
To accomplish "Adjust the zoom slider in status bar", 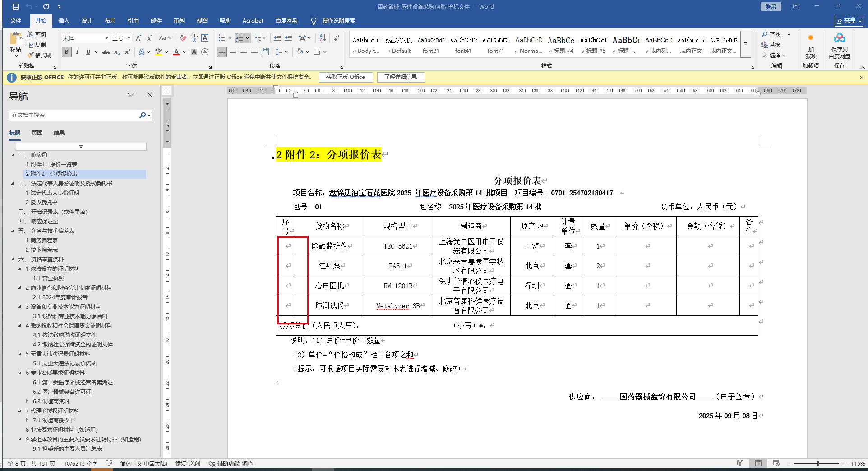I will click(817, 463).
